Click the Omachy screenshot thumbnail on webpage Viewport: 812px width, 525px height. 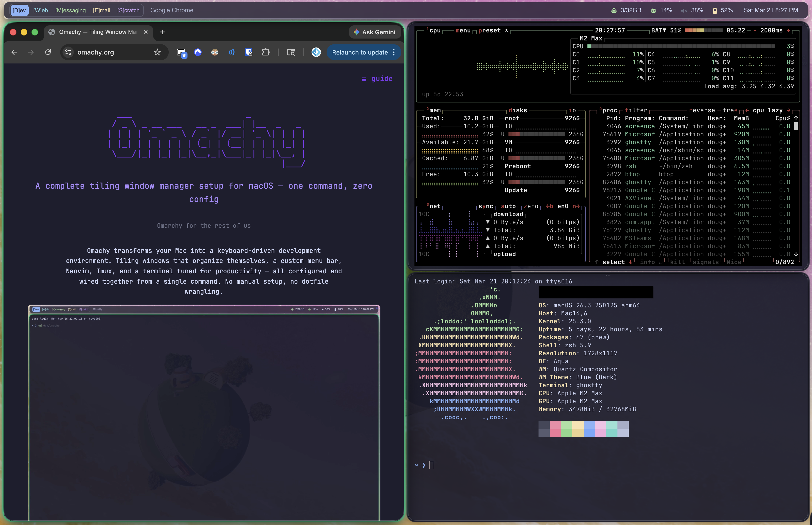click(204, 412)
